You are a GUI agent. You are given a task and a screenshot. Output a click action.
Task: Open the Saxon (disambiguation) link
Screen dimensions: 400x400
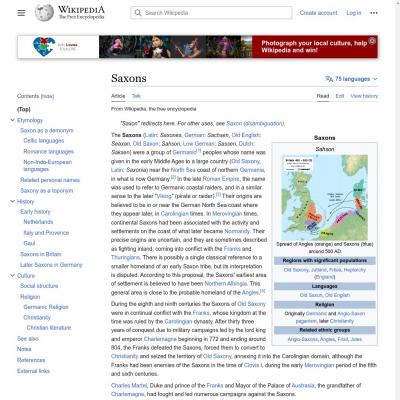point(255,123)
